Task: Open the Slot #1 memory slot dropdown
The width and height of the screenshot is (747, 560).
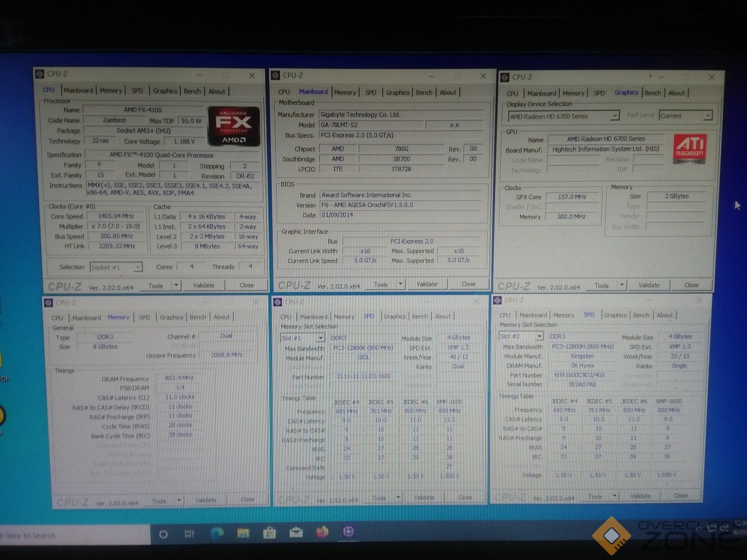Action: coord(321,338)
